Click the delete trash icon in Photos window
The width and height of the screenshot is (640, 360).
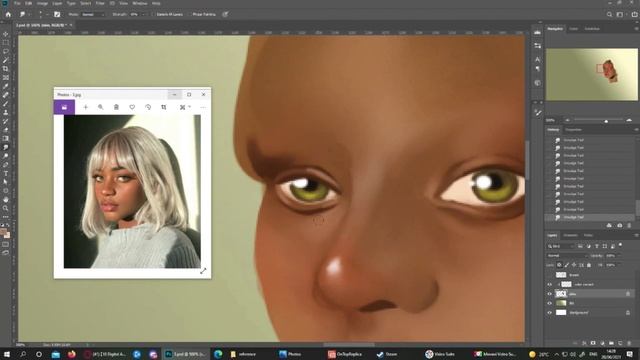116,107
